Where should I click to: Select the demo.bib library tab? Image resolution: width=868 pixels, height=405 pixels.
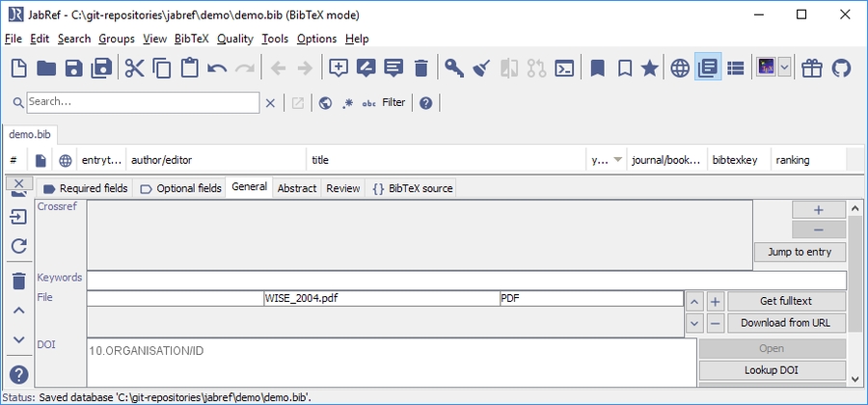[x=30, y=134]
